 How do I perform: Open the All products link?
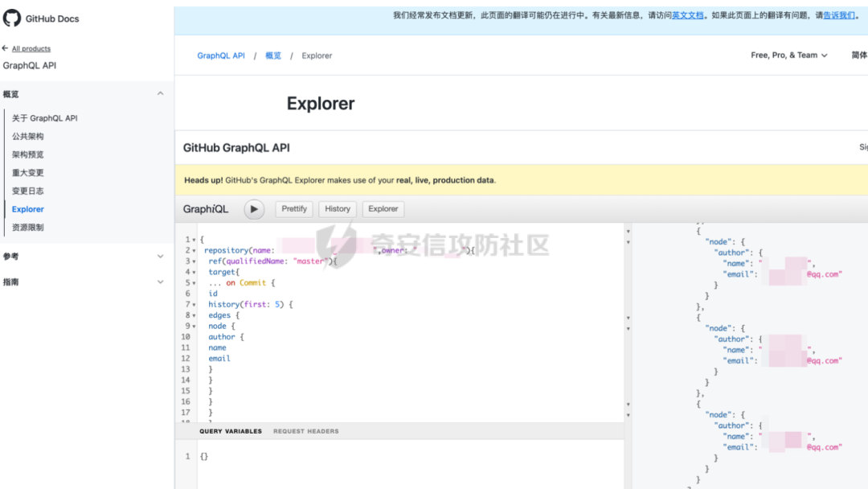click(x=31, y=49)
